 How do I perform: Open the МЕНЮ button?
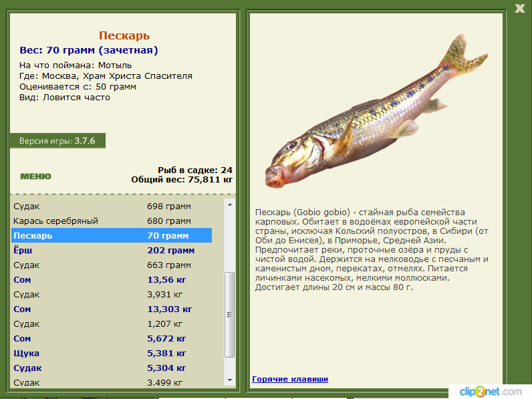35,176
